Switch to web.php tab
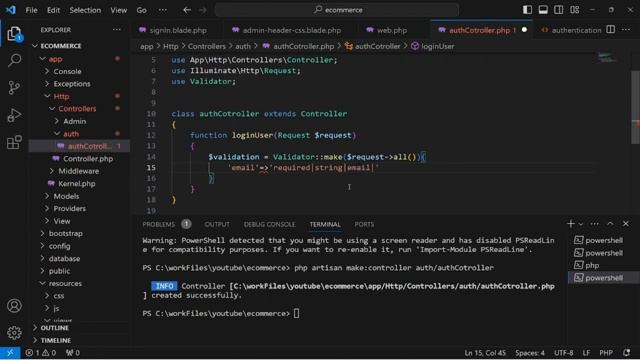The height and width of the screenshot is (360, 640). pyautogui.click(x=391, y=30)
